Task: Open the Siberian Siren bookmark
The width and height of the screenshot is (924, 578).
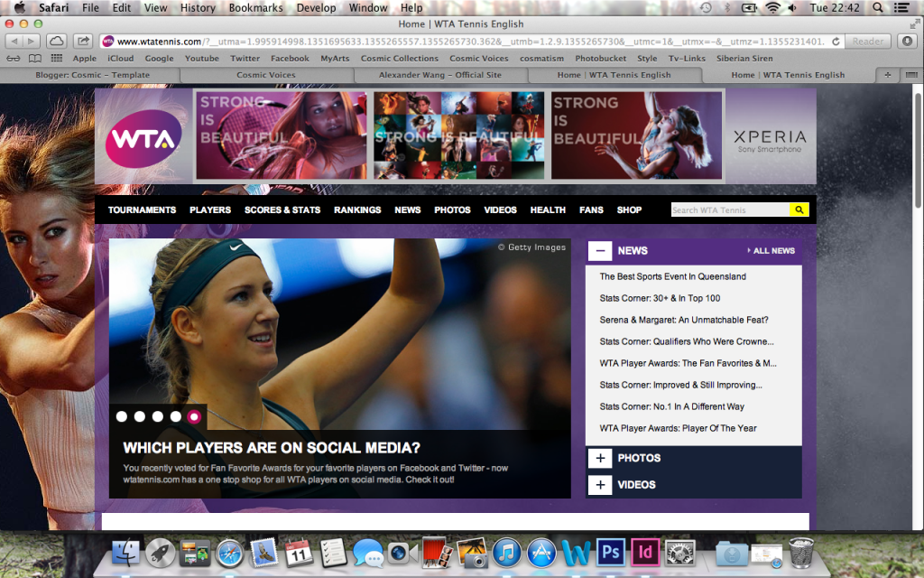Action: coord(744,59)
